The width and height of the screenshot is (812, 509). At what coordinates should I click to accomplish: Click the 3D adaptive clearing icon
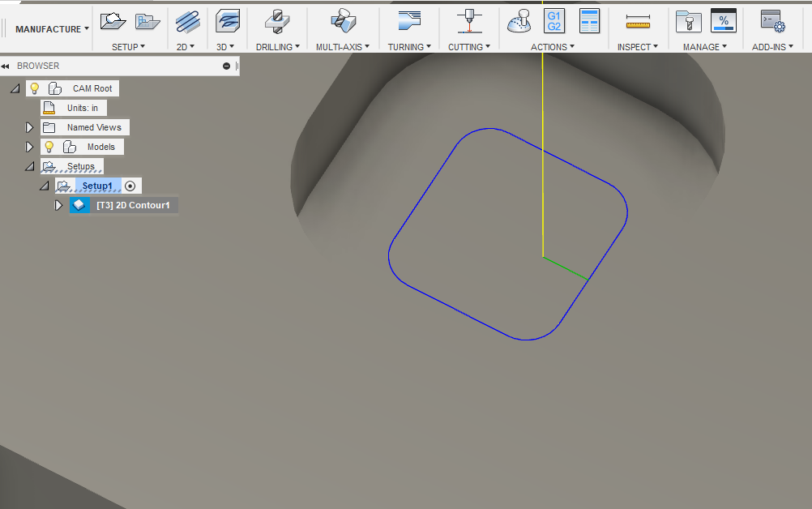(227, 20)
